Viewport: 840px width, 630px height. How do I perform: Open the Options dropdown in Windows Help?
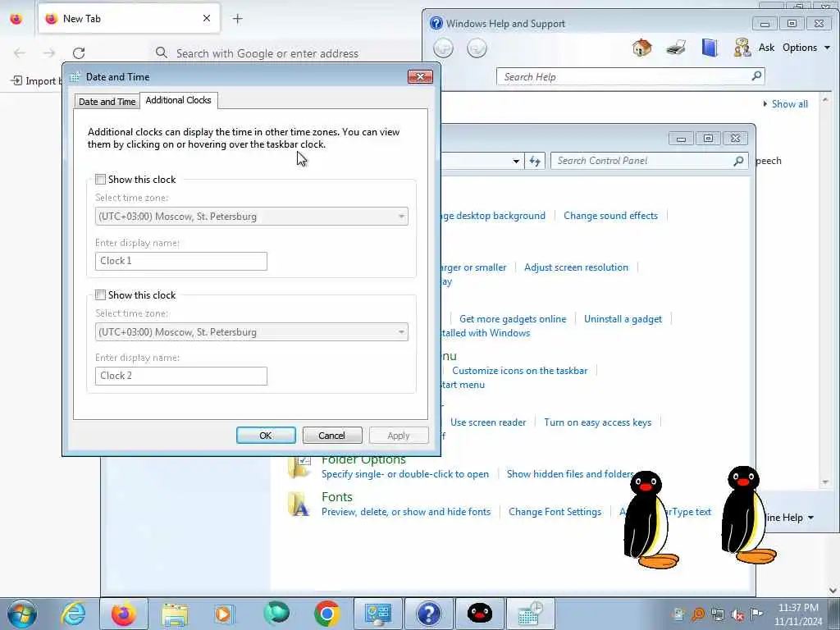806,48
